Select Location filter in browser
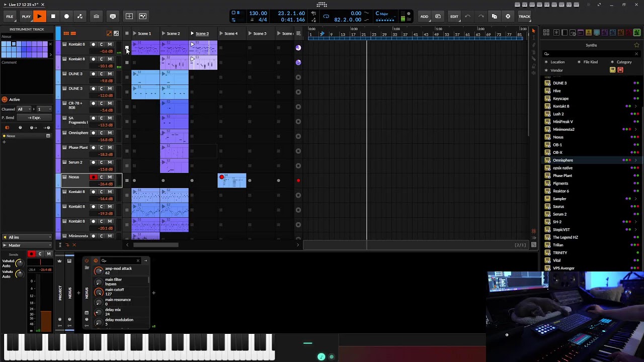This screenshot has height=362, width=644. click(x=557, y=62)
